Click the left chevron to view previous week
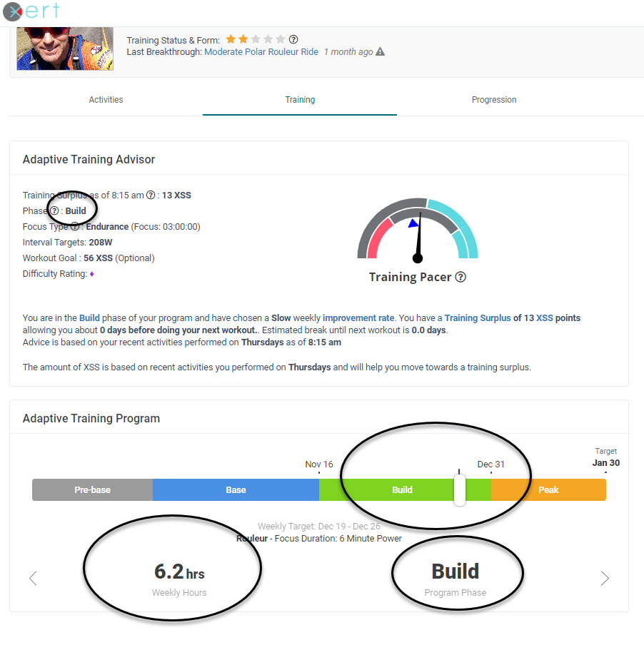 coord(33,578)
